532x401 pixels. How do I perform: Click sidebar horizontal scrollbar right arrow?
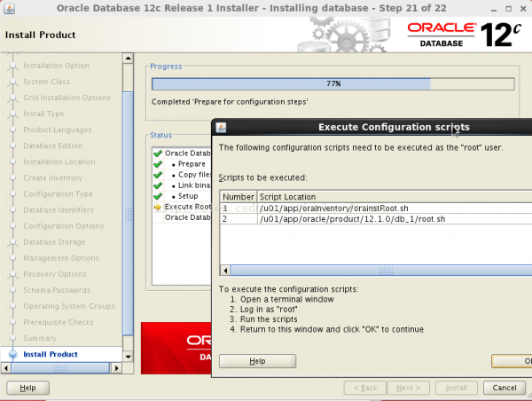point(116,368)
